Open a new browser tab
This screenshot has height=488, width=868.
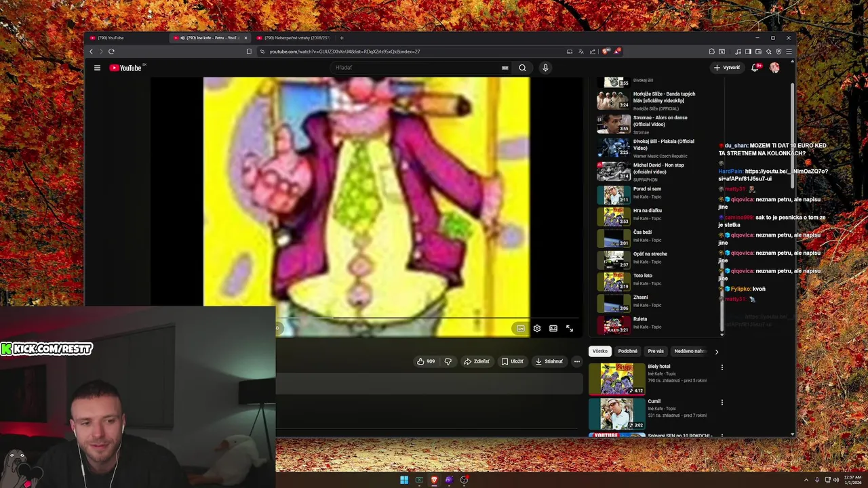point(341,38)
